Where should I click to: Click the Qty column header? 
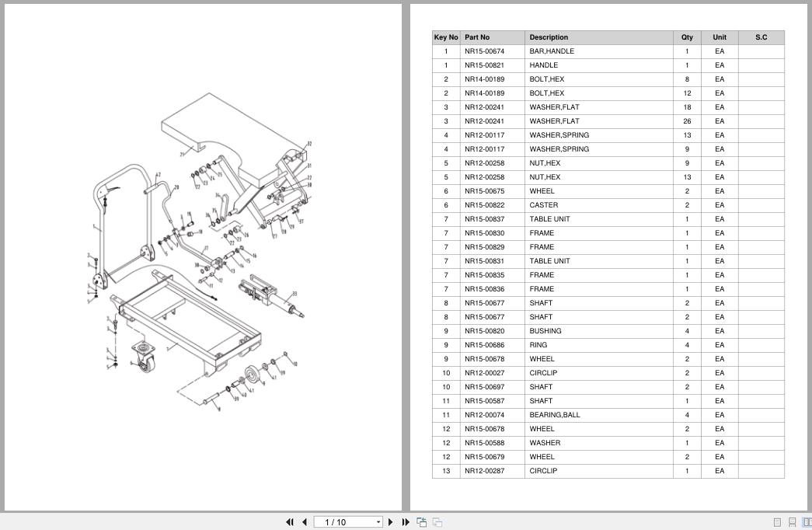point(687,37)
